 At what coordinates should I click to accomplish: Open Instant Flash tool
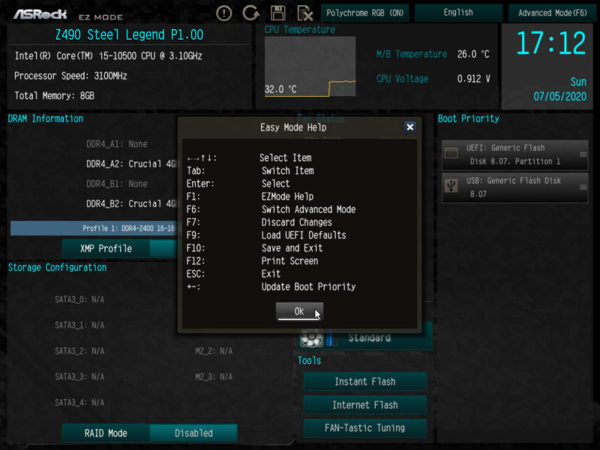pyautogui.click(x=365, y=382)
